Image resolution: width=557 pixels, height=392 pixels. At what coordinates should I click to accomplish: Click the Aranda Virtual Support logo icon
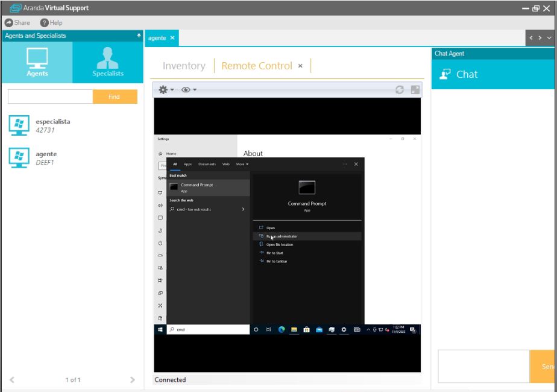(15, 8)
